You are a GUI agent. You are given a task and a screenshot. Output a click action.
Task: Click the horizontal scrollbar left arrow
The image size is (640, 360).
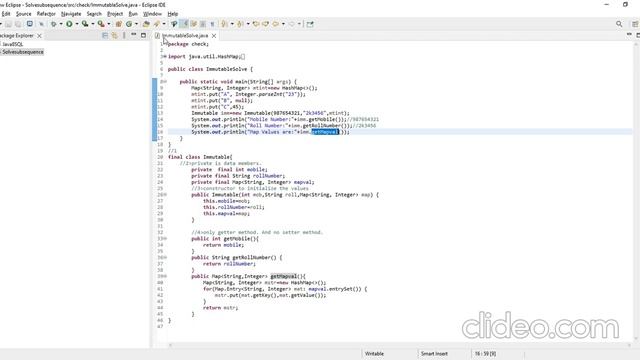tap(170, 345)
